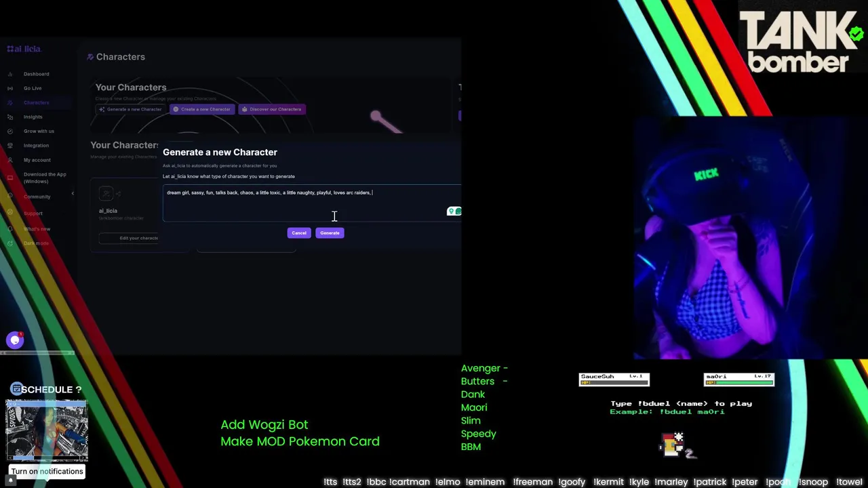Click the SauceSuh HP bar
Image resolution: width=868 pixels, height=488 pixels.
pos(614,383)
